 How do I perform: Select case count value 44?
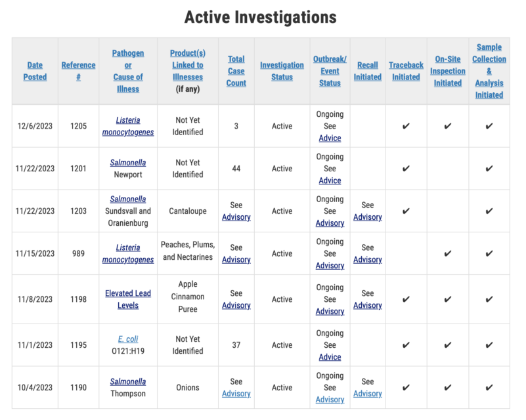(236, 169)
